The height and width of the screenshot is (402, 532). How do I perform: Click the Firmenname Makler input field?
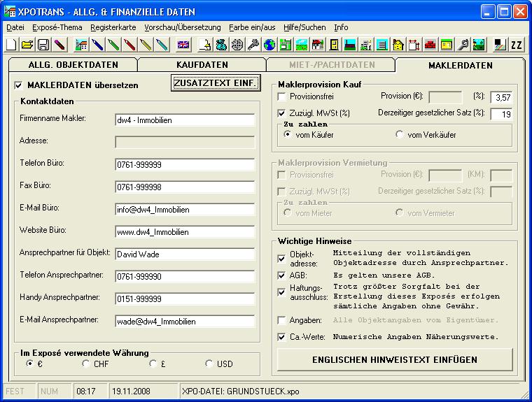[185, 120]
